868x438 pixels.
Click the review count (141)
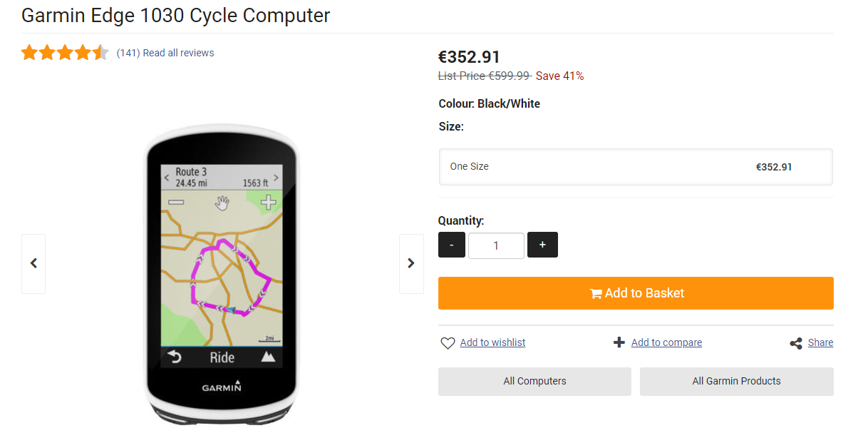pyautogui.click(x=128, y=53)
